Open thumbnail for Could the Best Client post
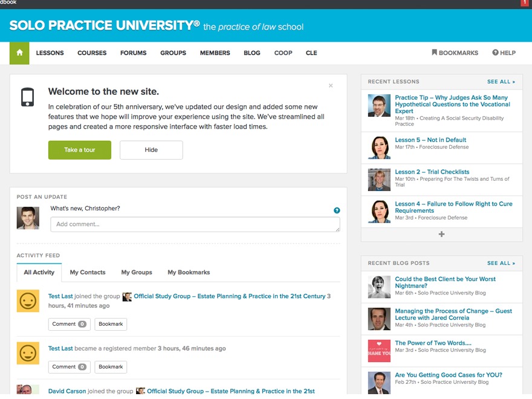This screenshot has height=399, width=532. coord(379,287)
